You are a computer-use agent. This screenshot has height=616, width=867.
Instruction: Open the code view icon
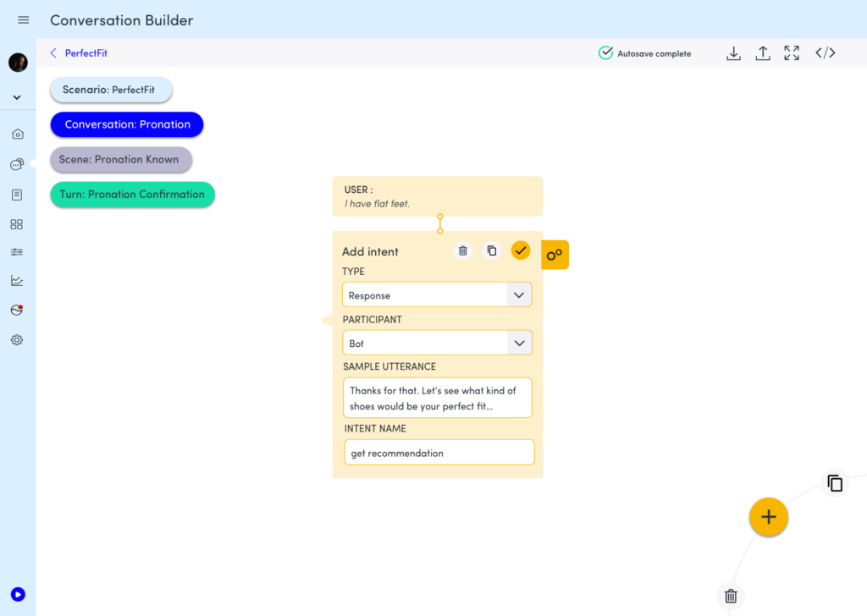click(826, 53)
